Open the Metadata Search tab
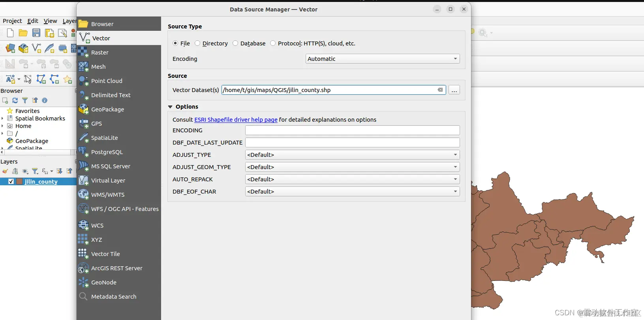Viewport: 644px width, 320px height. (119, 297)
